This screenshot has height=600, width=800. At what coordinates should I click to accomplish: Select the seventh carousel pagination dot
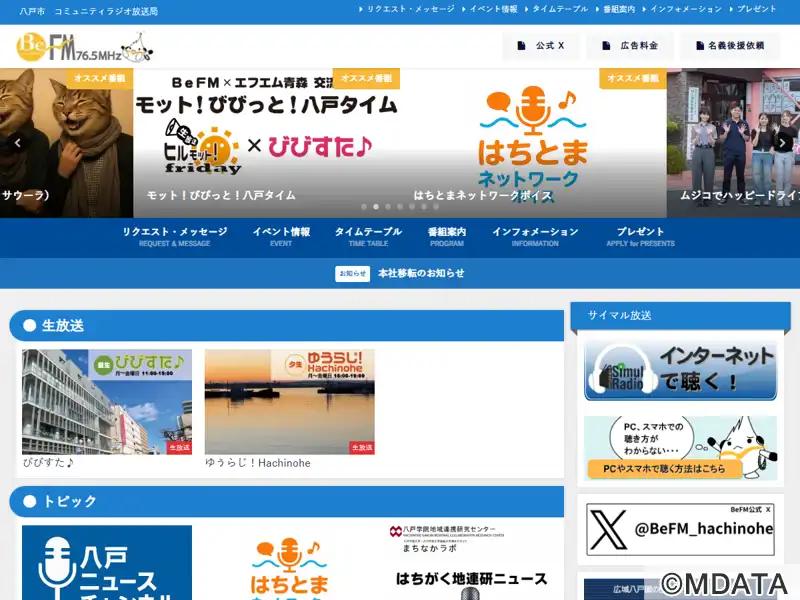pos(436,207)
